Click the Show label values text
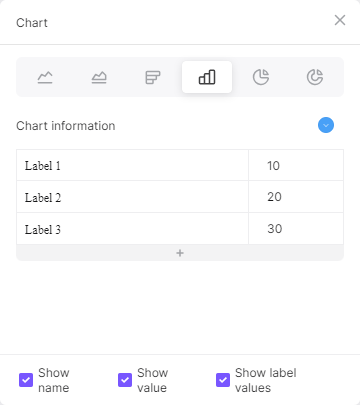Image resolution: width=360 pixels, height=405 pixels. [265, 380]
